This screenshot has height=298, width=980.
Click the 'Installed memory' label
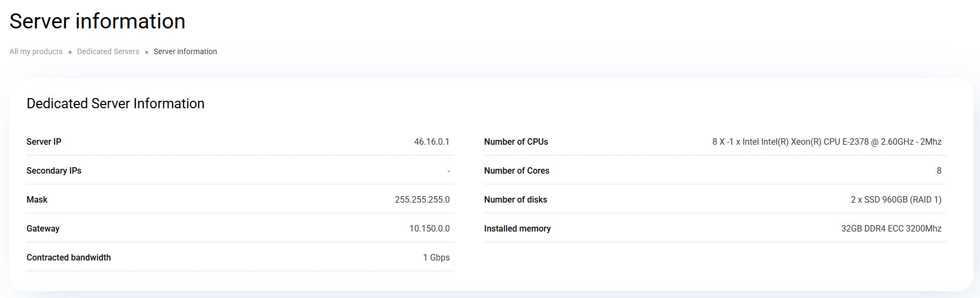click(x=517, y=228)
